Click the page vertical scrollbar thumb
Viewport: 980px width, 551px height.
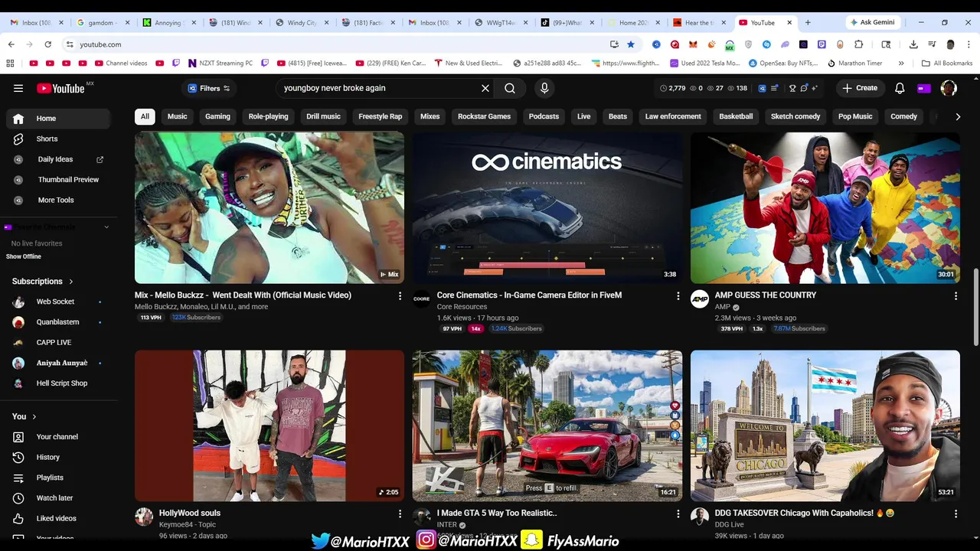(x=975, y=307)
